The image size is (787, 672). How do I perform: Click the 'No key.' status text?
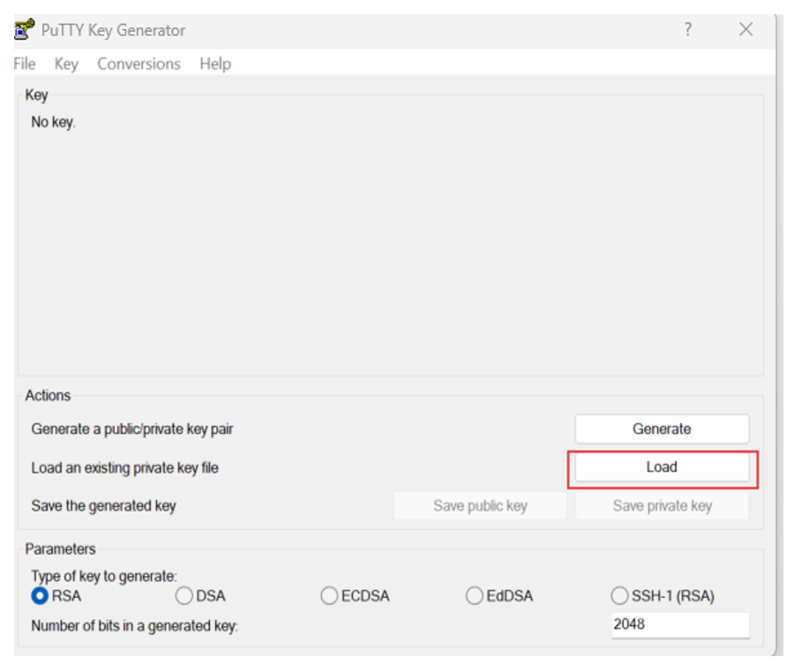54,123
